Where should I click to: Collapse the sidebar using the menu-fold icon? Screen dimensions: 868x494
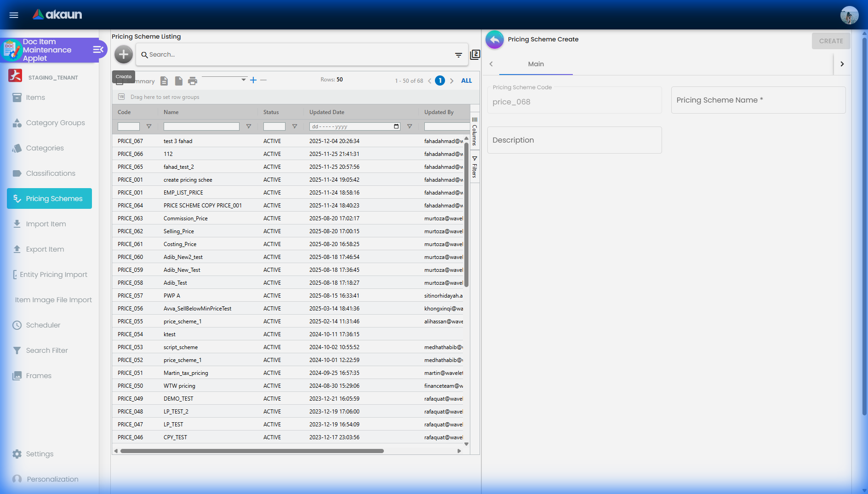click(98, 50)
